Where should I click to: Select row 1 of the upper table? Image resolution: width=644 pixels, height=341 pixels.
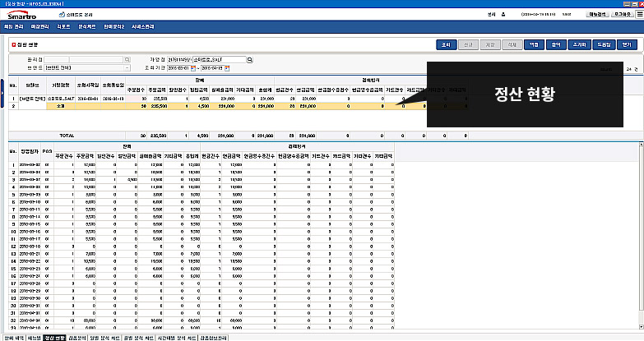pos(239,99)
